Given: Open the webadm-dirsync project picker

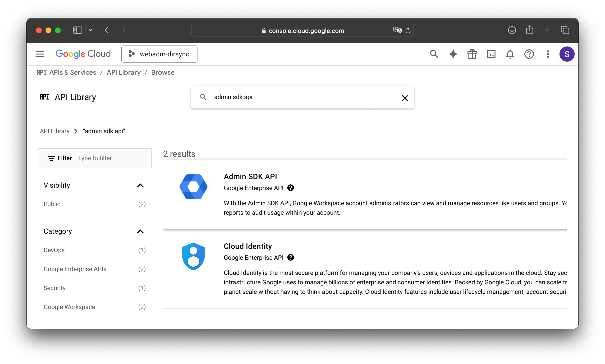Looking at the screenshot, I should (159, 54).
